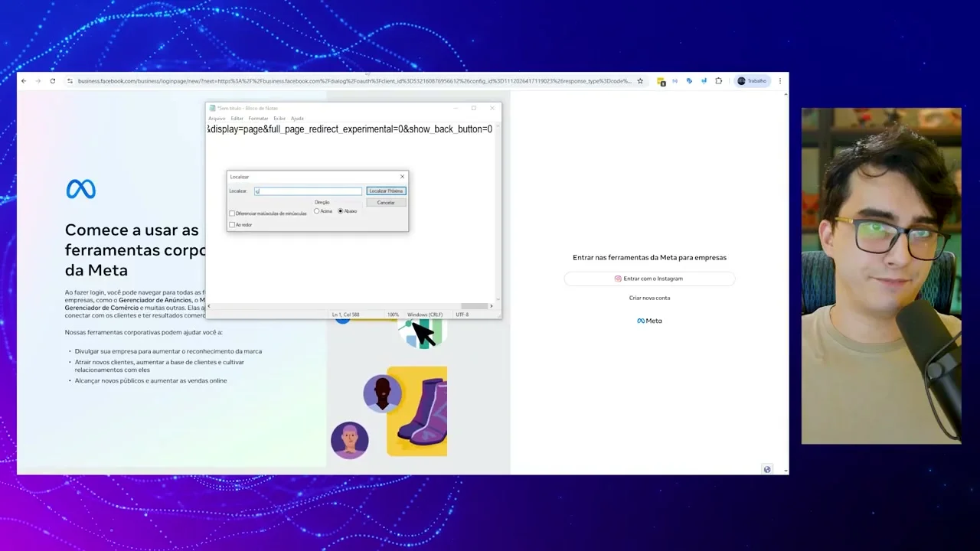Click the Meta logo below Criar nova conta
The width and height of the screenshot is (980, 551).
click(649, 321)
